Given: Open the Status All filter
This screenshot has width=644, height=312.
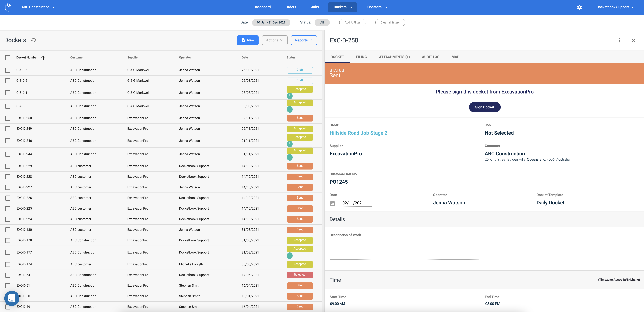Looking at the screenshot, I should tap(322, 22).
